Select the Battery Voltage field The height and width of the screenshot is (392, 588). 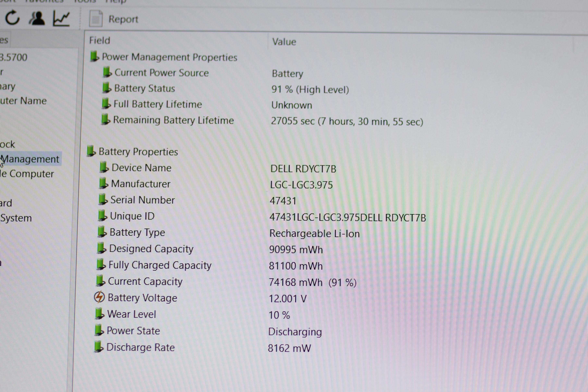point(142,298)
